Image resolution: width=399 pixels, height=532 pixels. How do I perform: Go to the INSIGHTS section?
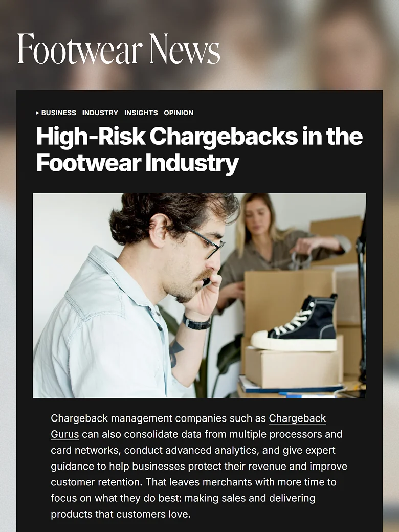click(x=141, y=113)
